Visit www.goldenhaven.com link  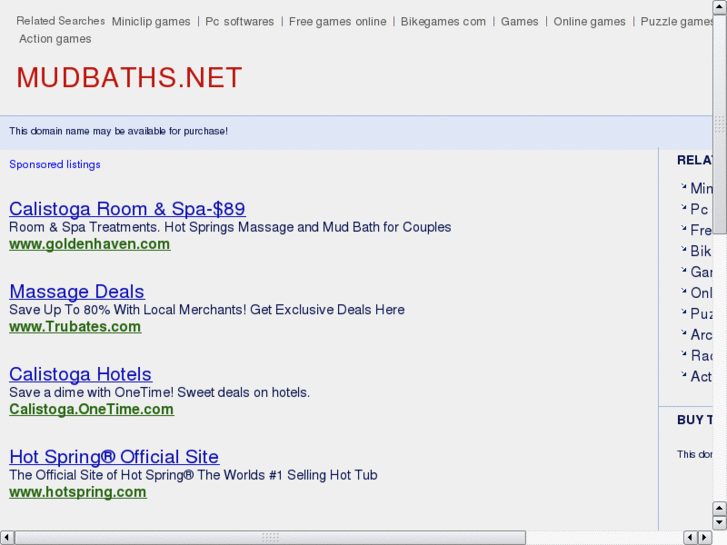tap(89, 244)
